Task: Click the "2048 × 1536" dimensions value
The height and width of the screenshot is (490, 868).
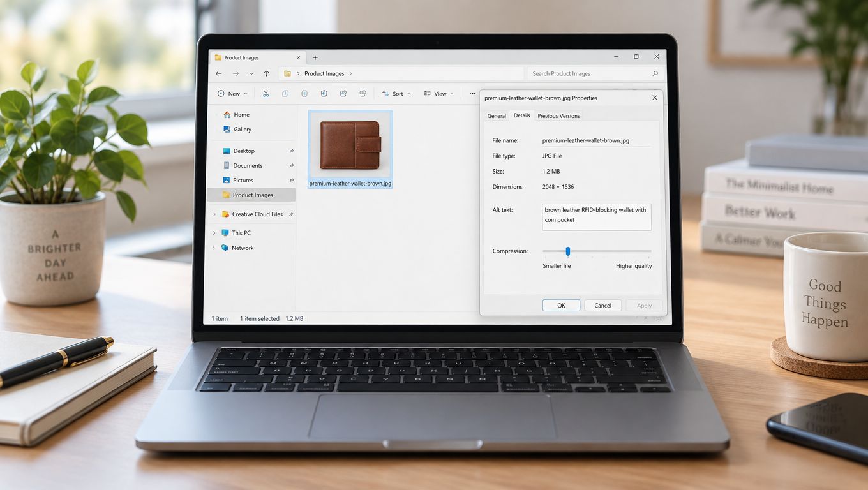Action: (558, 187)
